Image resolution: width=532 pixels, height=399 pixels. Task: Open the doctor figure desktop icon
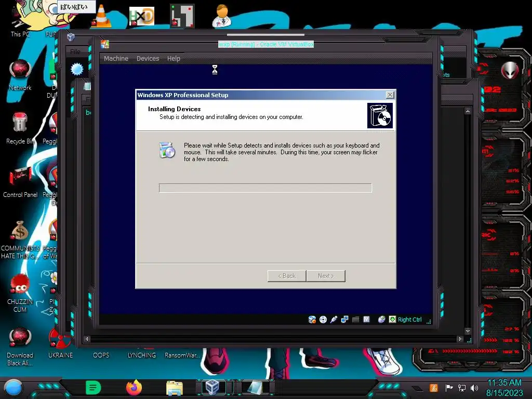coord(222,16)
